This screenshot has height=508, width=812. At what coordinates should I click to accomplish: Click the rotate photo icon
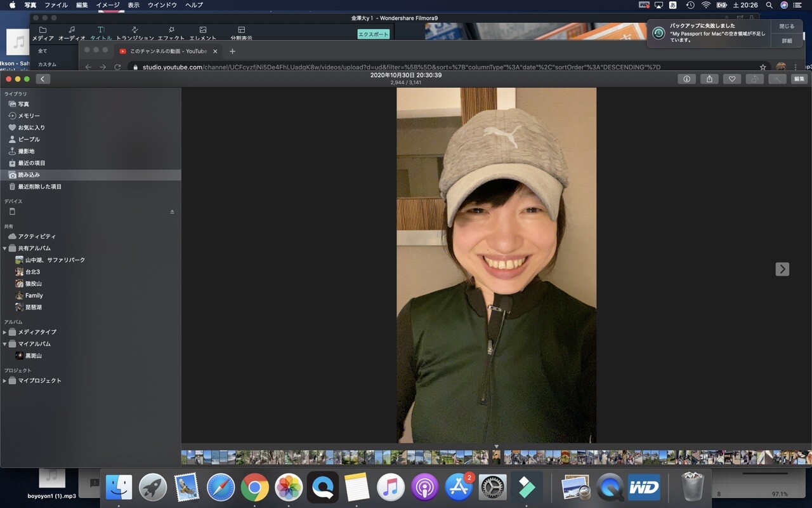tap(754, 79)
